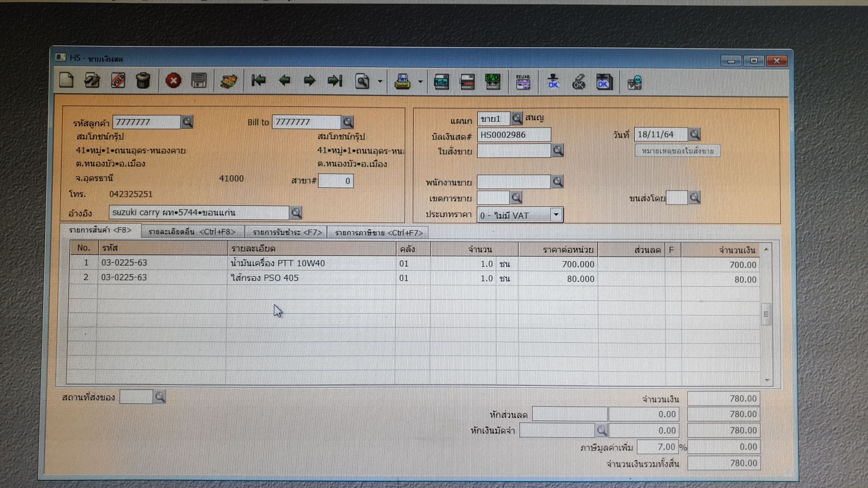
Task: Click the Note toolbar icon
Action: coord(442,82)
